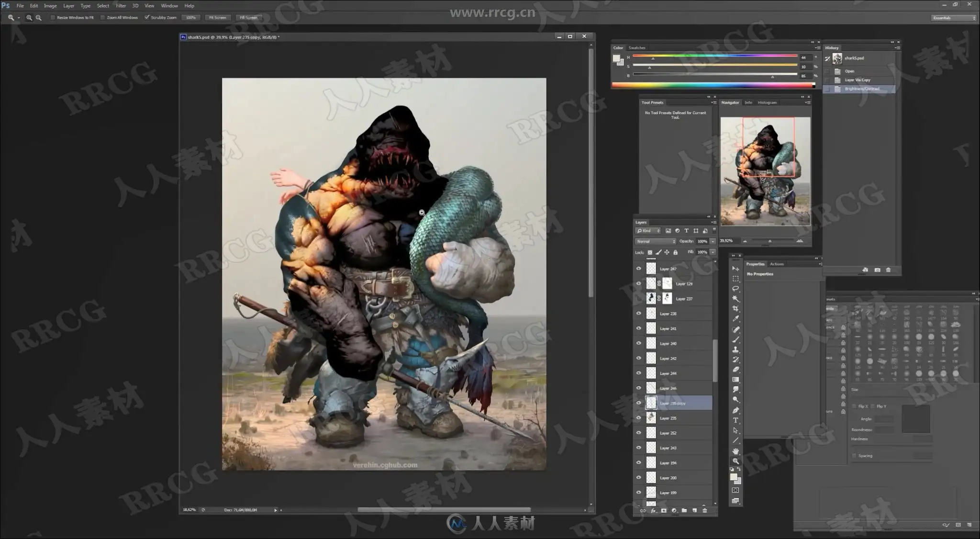Select the Clone Stamp tool
Image resolution: width=980 pixels, height=539 pixels.
735,349
